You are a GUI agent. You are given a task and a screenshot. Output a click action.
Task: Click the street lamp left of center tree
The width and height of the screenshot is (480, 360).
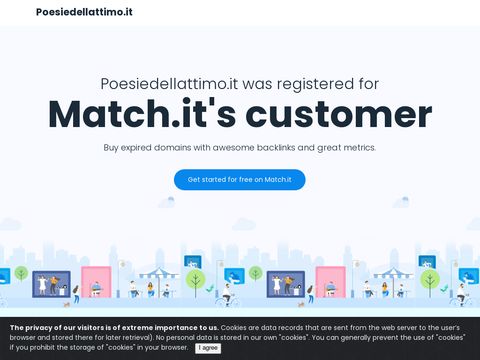click(119, 279)
